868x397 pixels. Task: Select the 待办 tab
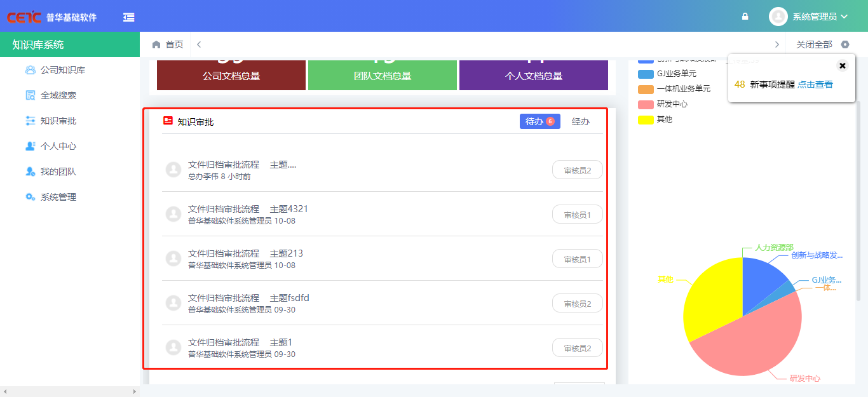[x=539, y=121]
